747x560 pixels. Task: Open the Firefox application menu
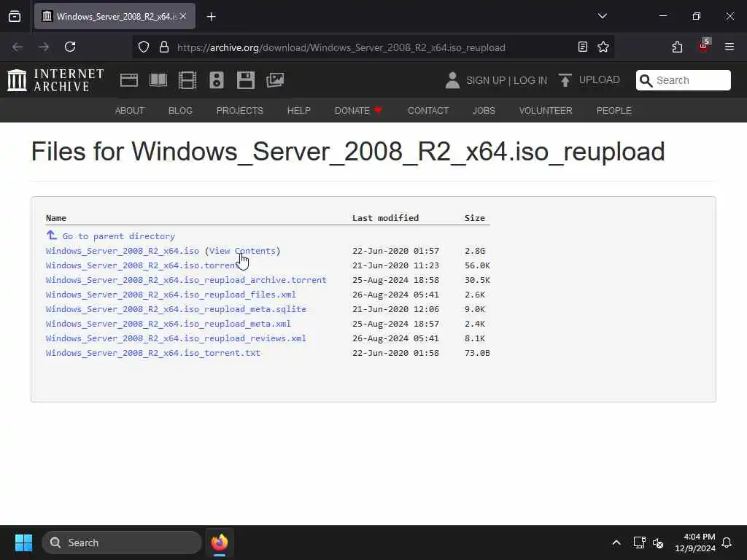pos(729,47)
